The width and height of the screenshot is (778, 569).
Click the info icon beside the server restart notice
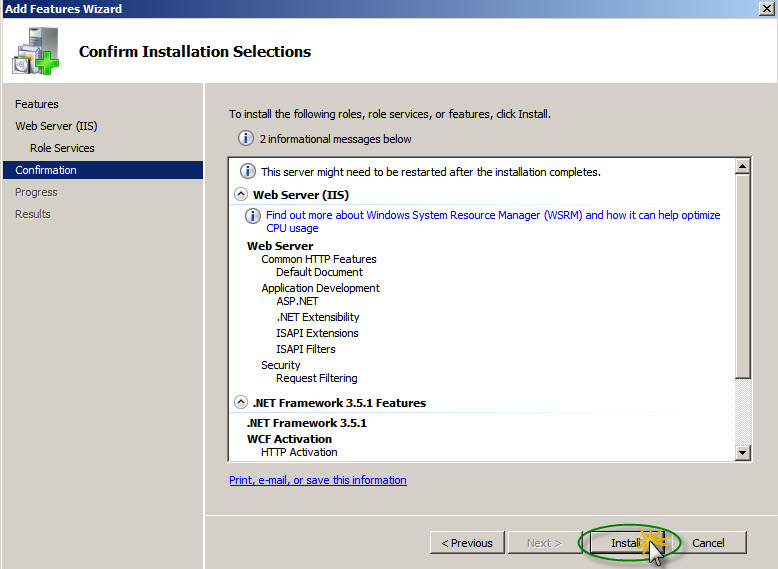pos(248,172)
